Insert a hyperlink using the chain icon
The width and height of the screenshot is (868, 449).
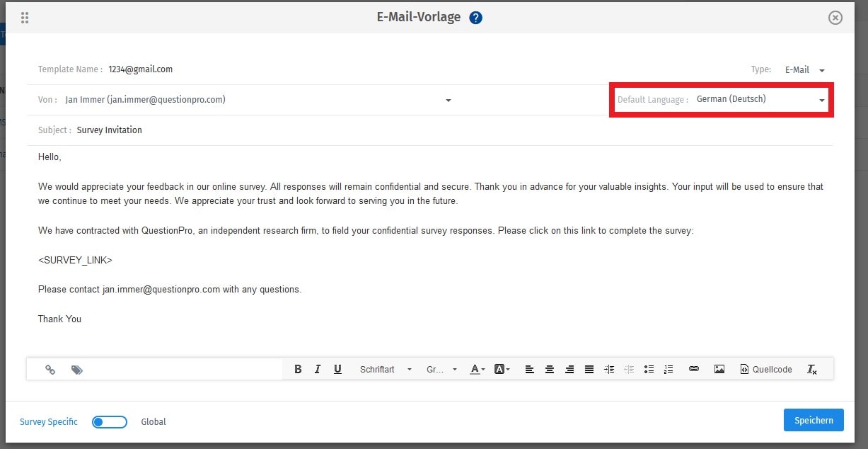pos(694,368)
